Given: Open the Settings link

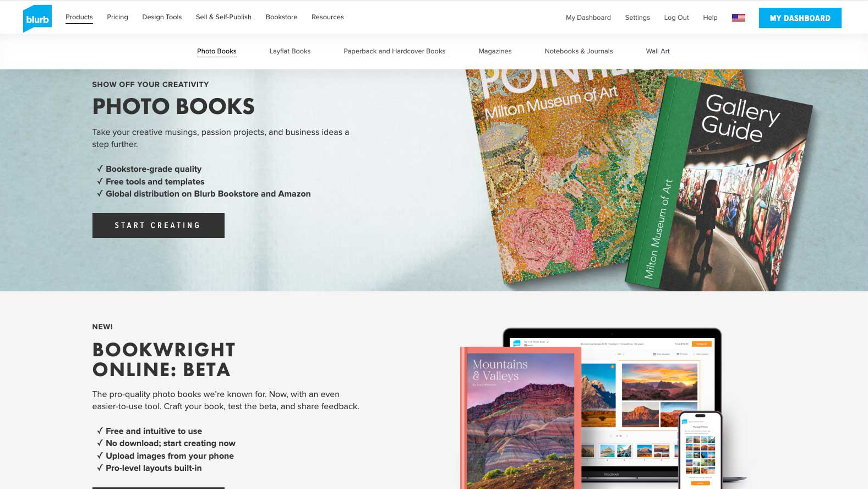Looking at the screenshot, I should [637, 18].
